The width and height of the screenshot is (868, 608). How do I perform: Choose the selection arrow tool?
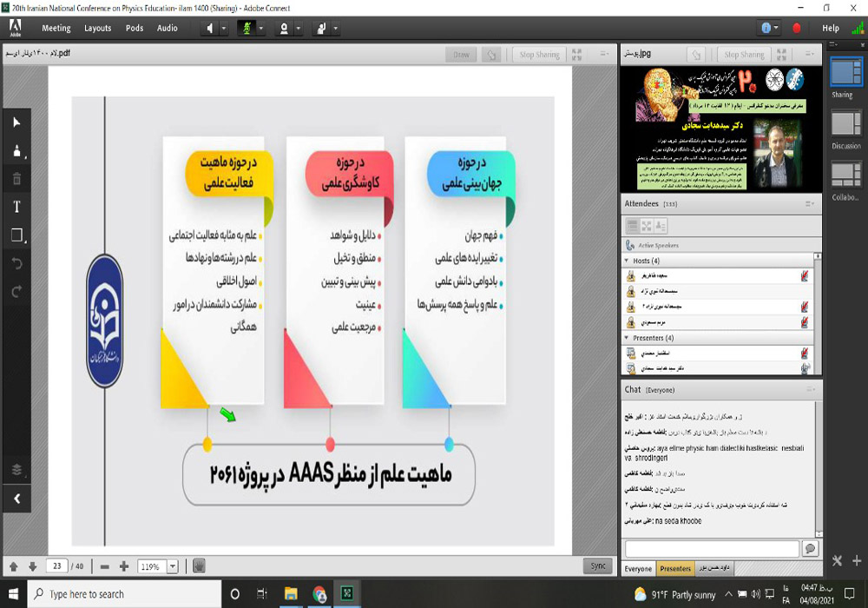(16, 122)
